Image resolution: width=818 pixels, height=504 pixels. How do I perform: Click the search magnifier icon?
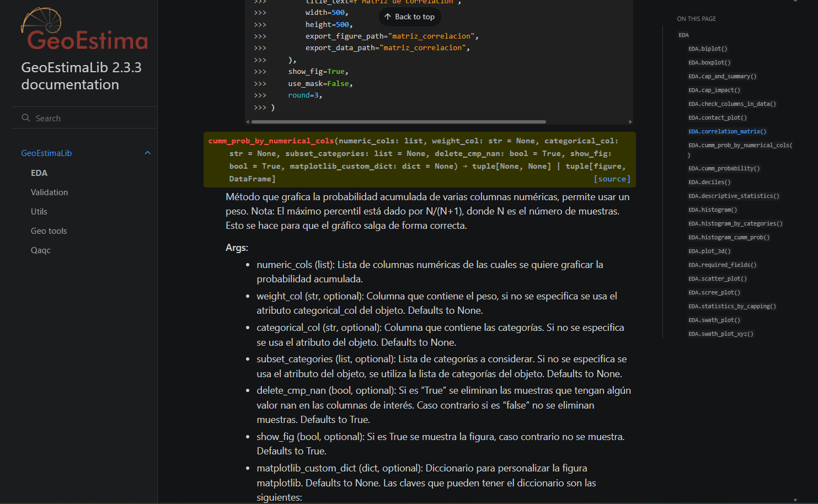[26, 118]
